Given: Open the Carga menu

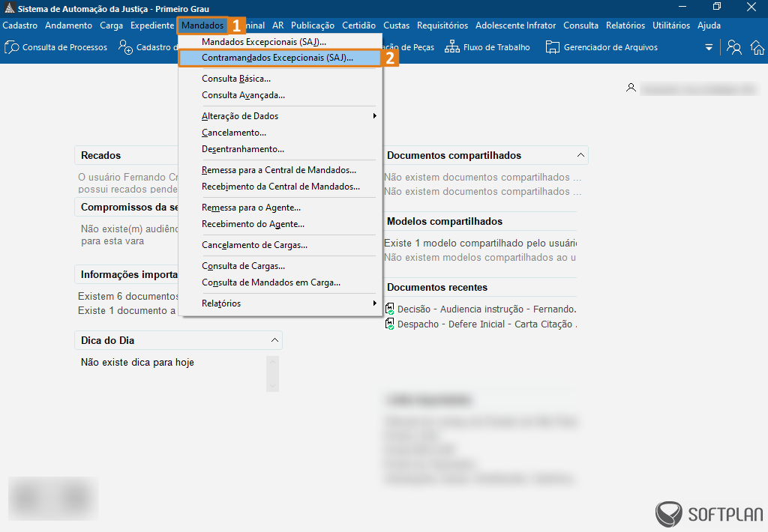Looking at the screenshot, I should coord(111,25).
